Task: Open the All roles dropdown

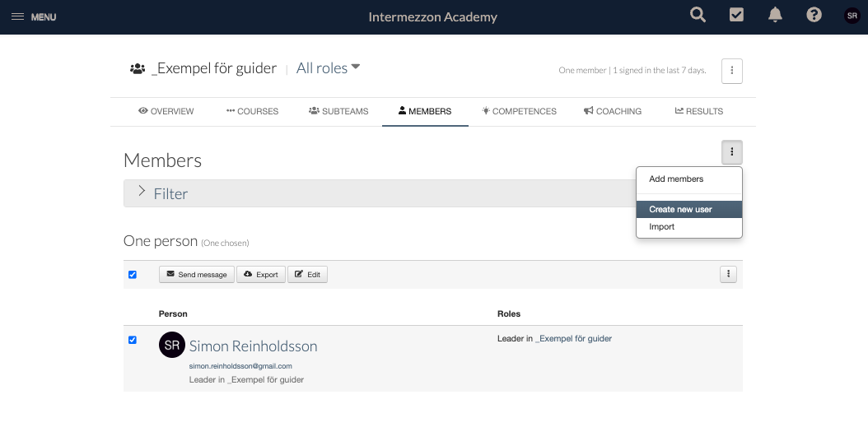Action: point(329,67)
